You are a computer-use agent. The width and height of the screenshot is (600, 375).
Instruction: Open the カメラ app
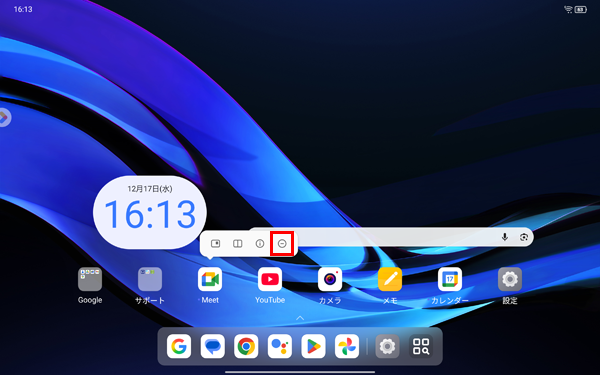330,279
